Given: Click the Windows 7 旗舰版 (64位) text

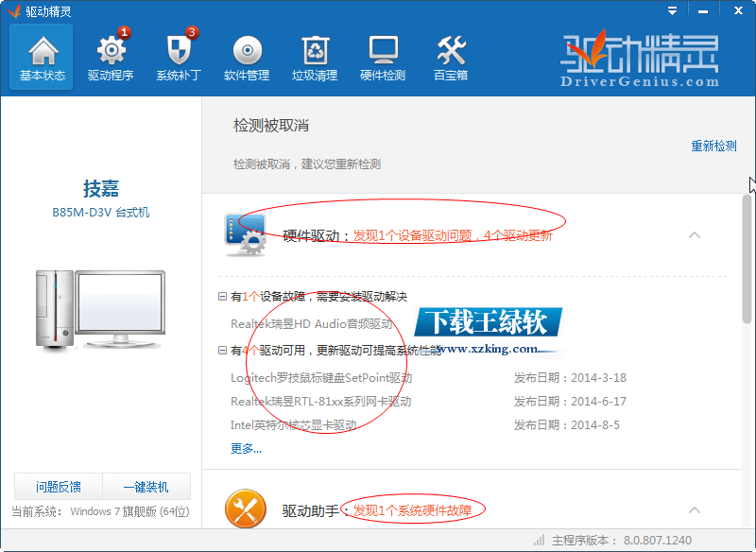Looking at the screenshot, I should pyautogui.click(x=129, y=511).
